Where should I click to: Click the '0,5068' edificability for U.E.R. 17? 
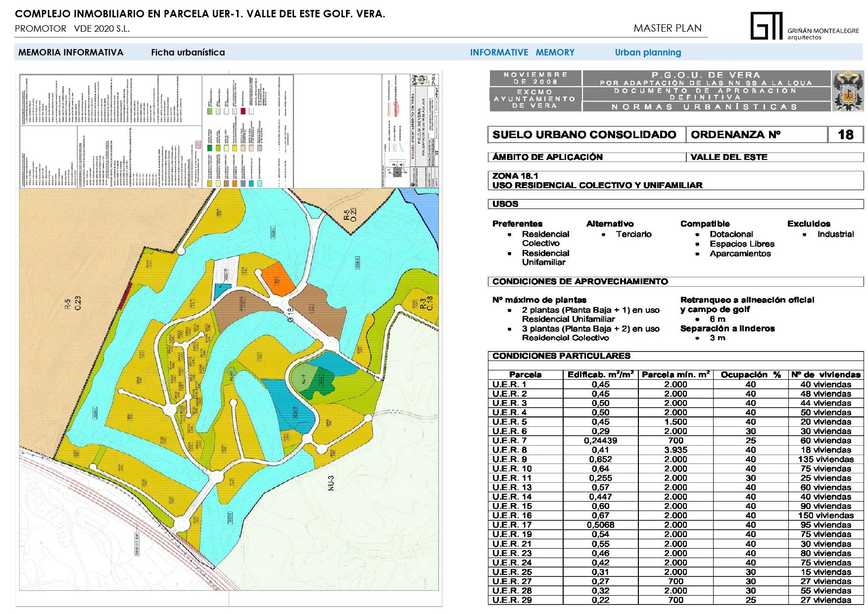pos(601,525)
